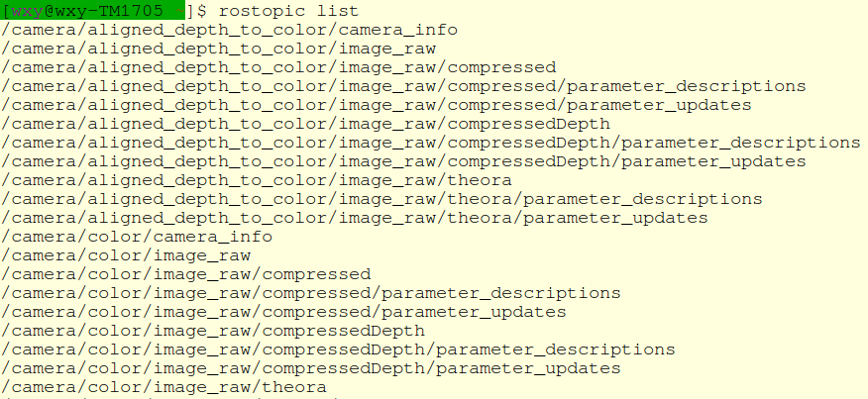Select color image_raw/compressed/parameter_updates line
The height and width of the screenshot is (399, 868).
(284, 312)
